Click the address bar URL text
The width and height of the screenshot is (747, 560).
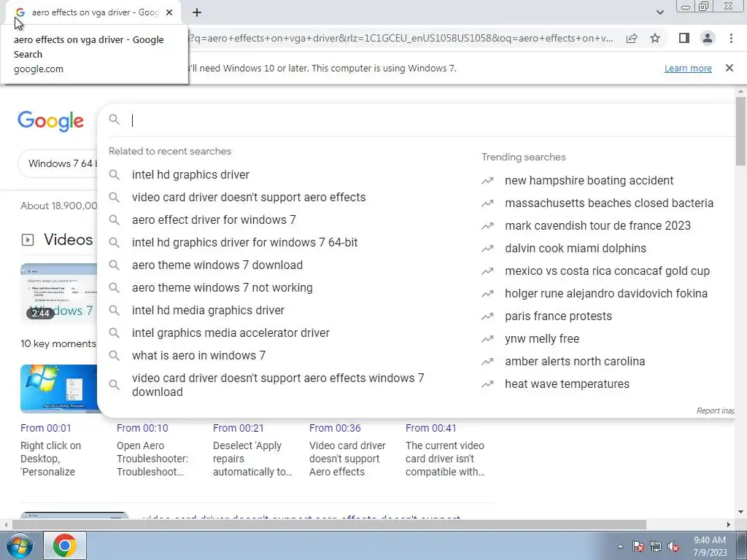pyautogui.click(x=402, y=38)
